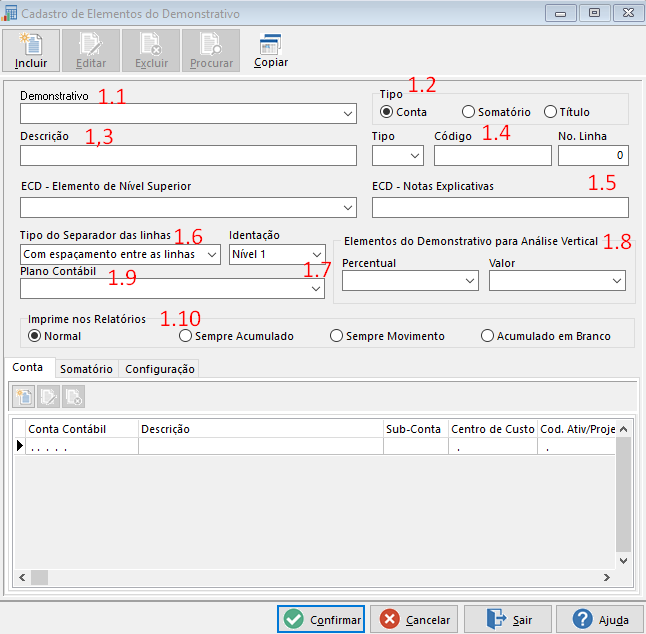The width and height of the screenshot is (646, 634).
Task: Click the Cod. Ativ/Proje column header
Action: 577,429
